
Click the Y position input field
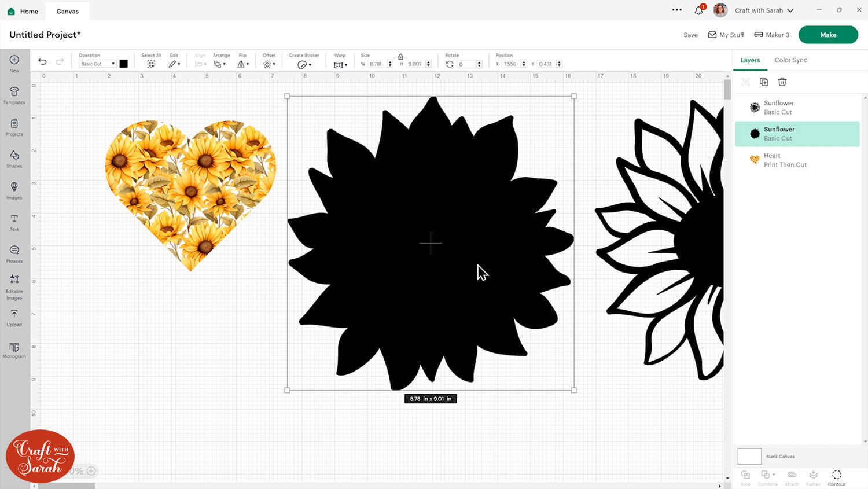(x=546, y=64)
